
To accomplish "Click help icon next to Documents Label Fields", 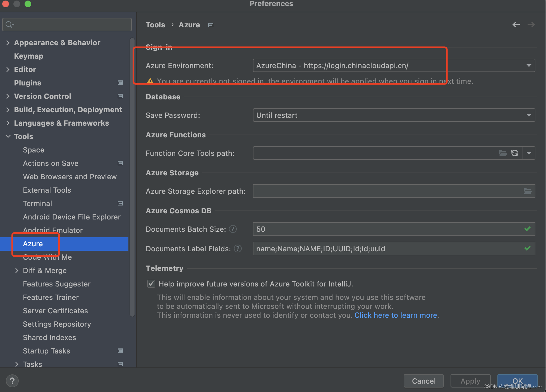I will pyautogui.click(x=238, y=248).
